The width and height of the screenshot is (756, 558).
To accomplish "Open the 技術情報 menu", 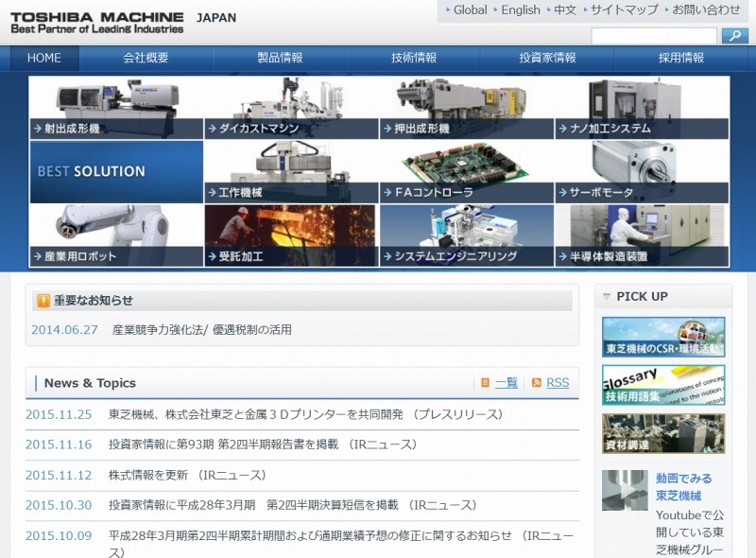I will (x=414, y=58).
